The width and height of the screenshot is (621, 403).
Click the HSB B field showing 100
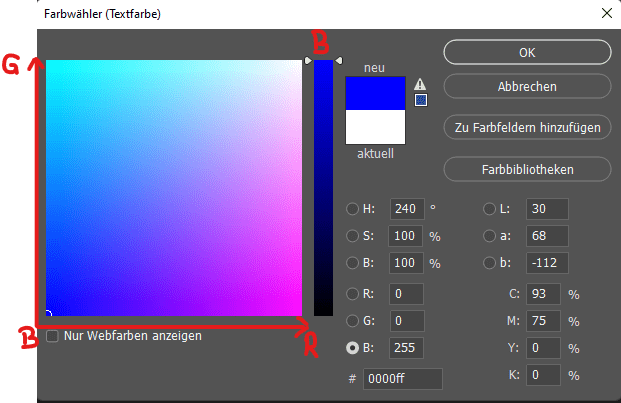pyautogui.click(x=406, y=263)
